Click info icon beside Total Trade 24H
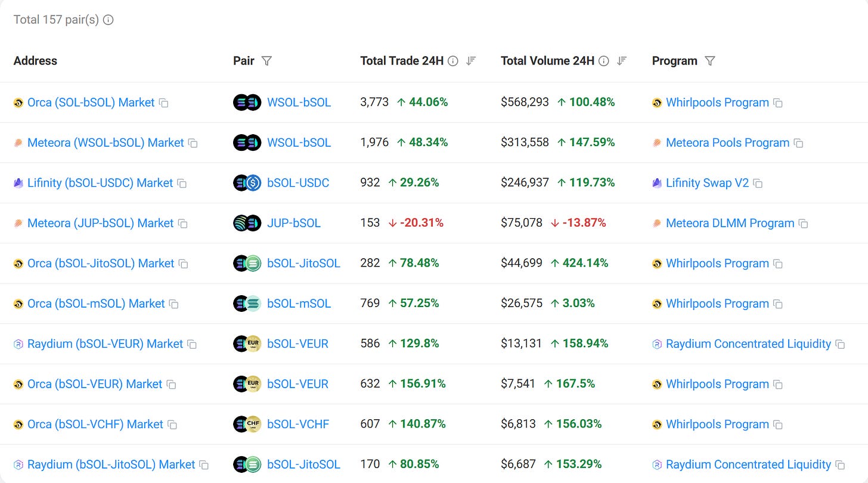 tap(453, 61)
